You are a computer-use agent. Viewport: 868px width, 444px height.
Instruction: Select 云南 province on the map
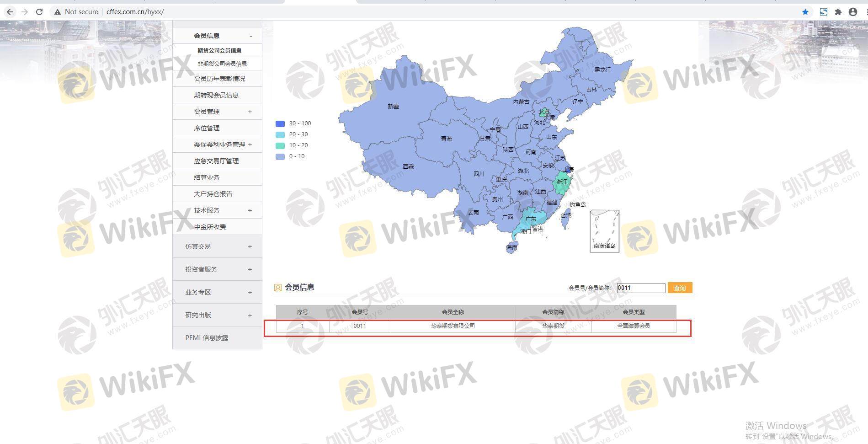pyautogui.click(x=473, y=212)
